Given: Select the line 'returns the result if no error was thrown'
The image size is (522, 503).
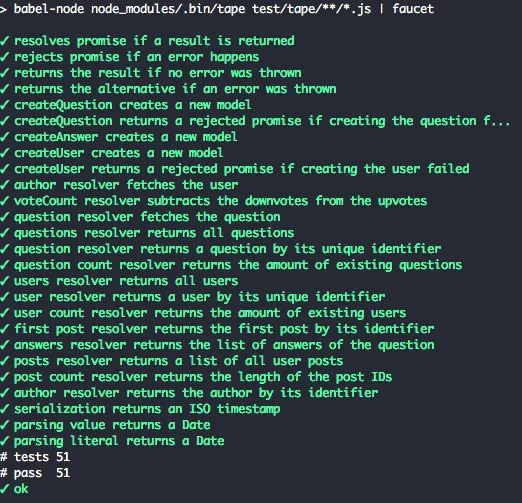Looking at the screenshot, I should [158, 73].
